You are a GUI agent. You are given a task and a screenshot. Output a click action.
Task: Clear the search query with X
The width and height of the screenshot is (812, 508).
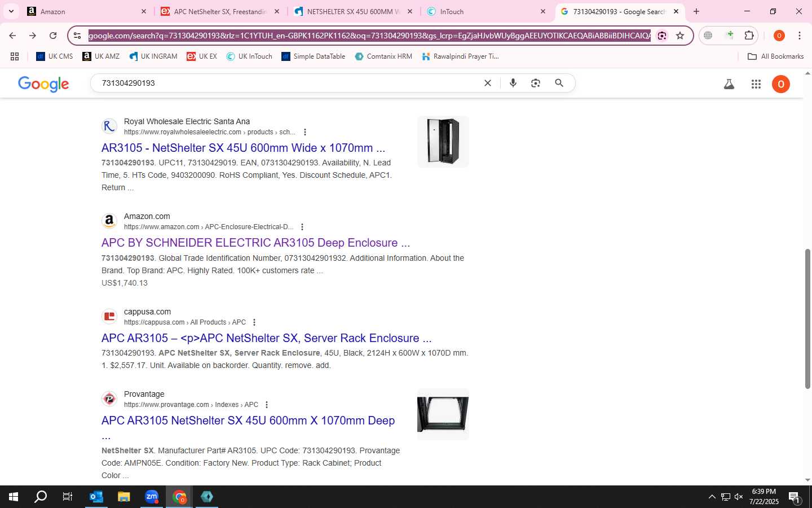(x=488, y=83)
